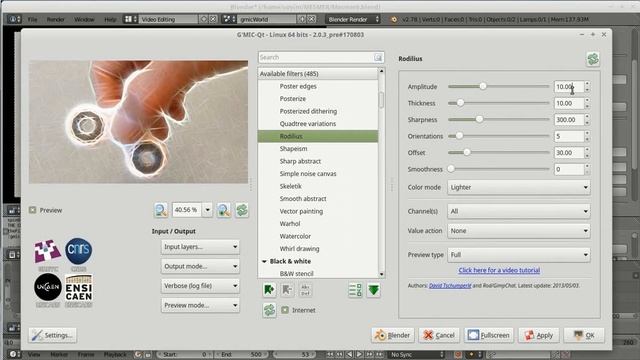
Task: Open the Blender Window menu
Action: [x=84, y=19]
